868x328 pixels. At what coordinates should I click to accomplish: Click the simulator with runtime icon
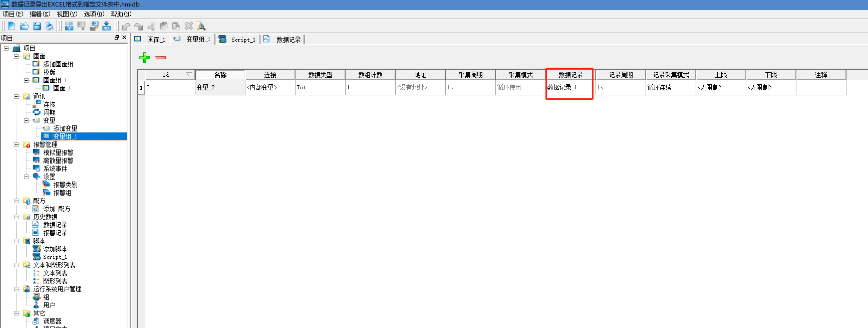[x=94, y=26]
